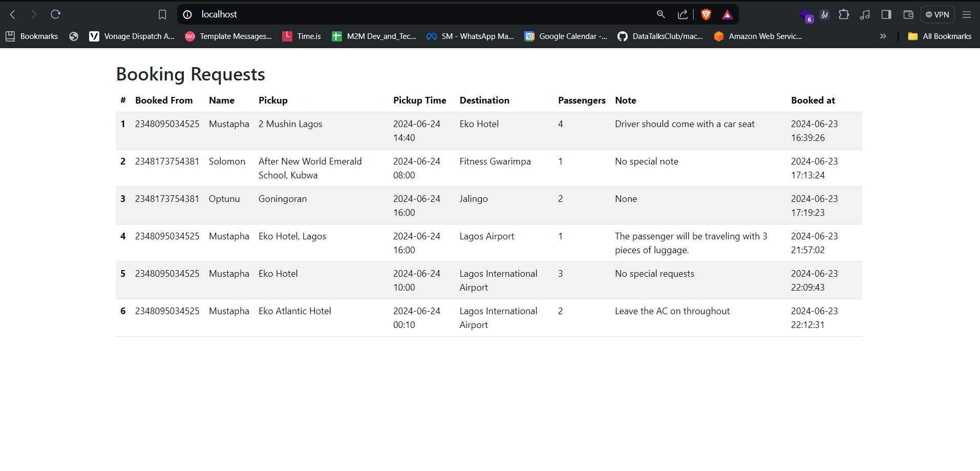The width and height of the screenshot is (980, 471).
Task: Open the Brave Shields panel
Action: 706,14
